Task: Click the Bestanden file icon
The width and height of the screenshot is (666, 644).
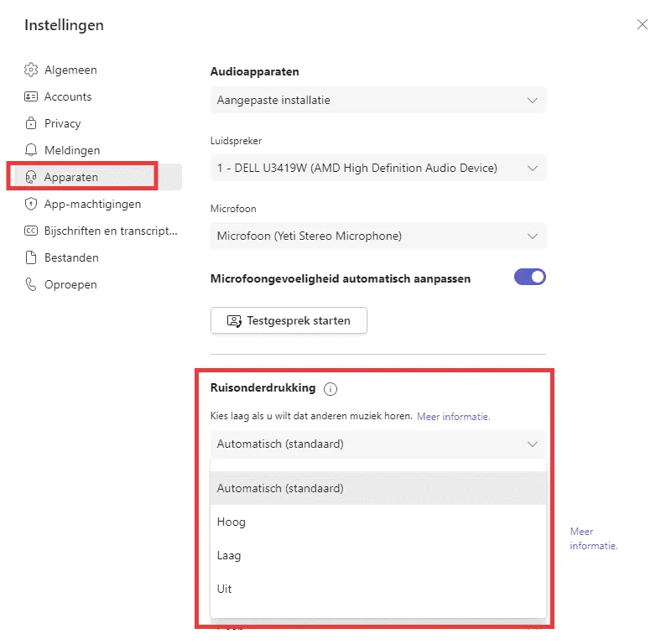Action: coord(31,257)
